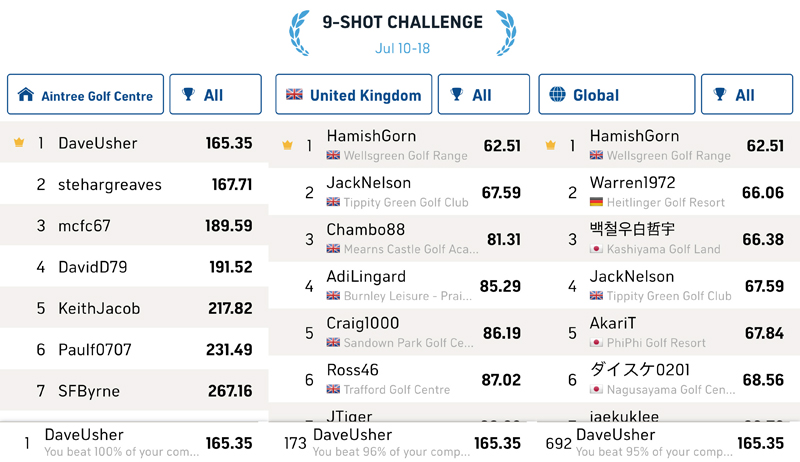Click the Jul 10-18 date range
Viewport: 800px width, 462px height.
(403, 48)
